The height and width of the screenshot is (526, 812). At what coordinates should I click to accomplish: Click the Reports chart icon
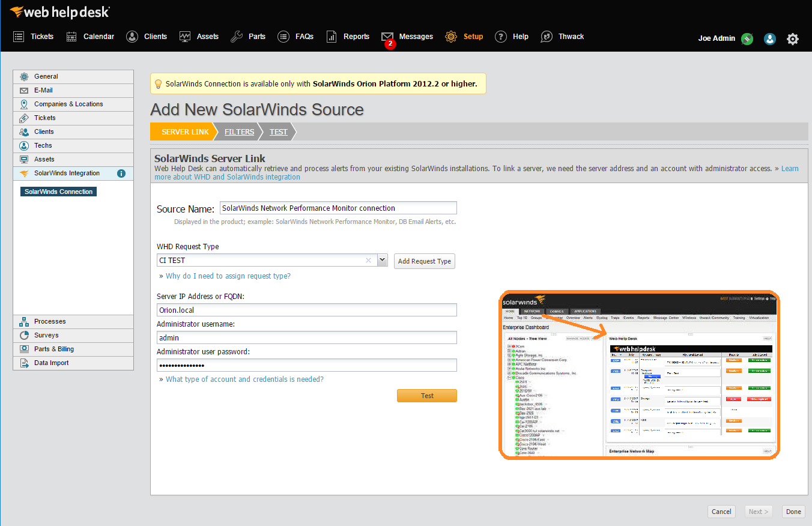click(x=332, y=37)
